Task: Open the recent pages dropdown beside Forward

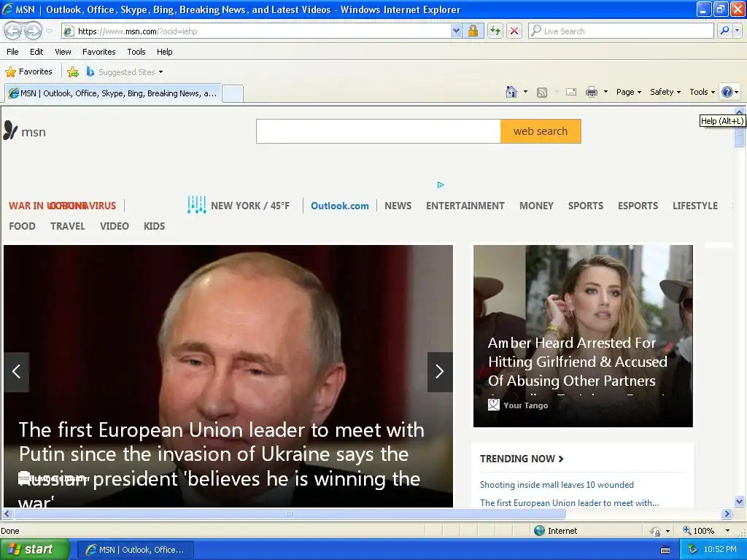Action: click(x=49, y=31)
